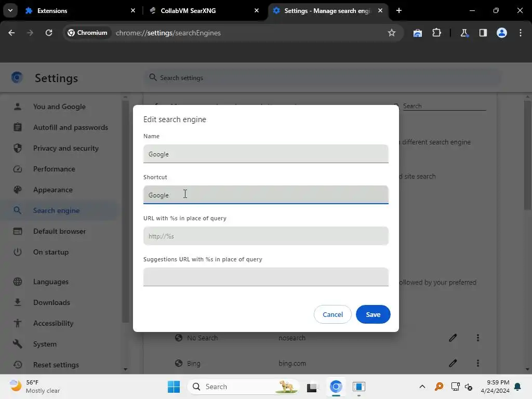Close the Settings tab
Viewport: 532px width, 399px height.
click(x=380, y=10)
